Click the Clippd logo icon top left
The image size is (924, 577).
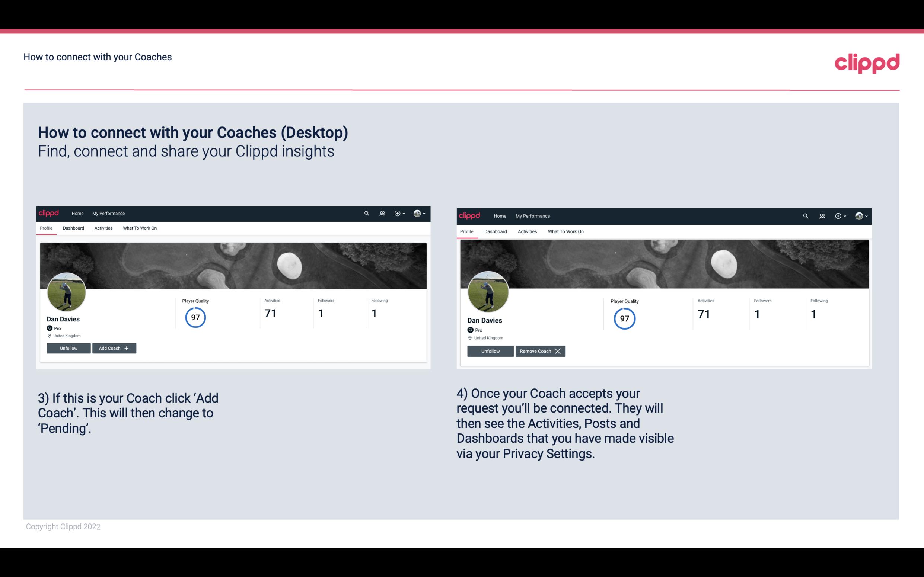pos(50,214)
